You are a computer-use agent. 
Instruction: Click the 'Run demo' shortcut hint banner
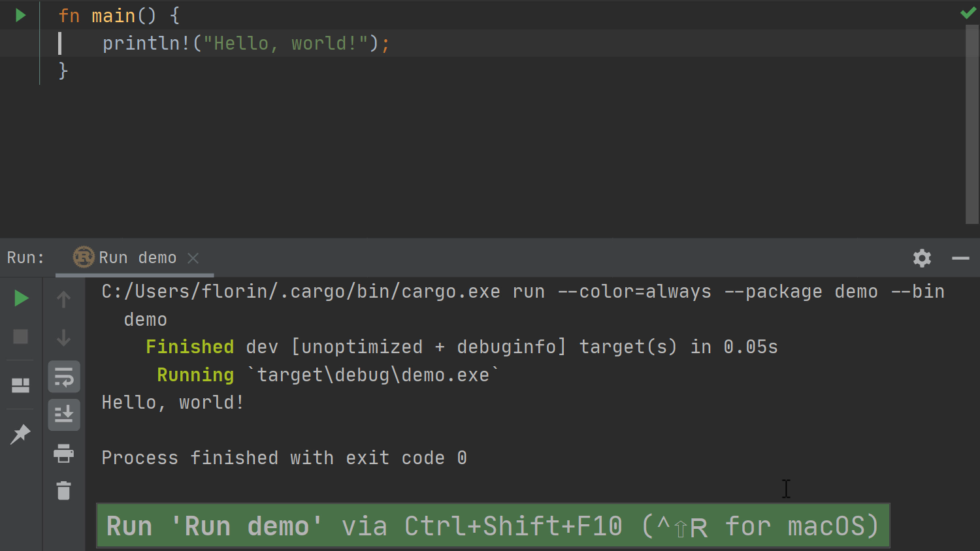coord(493,526)
